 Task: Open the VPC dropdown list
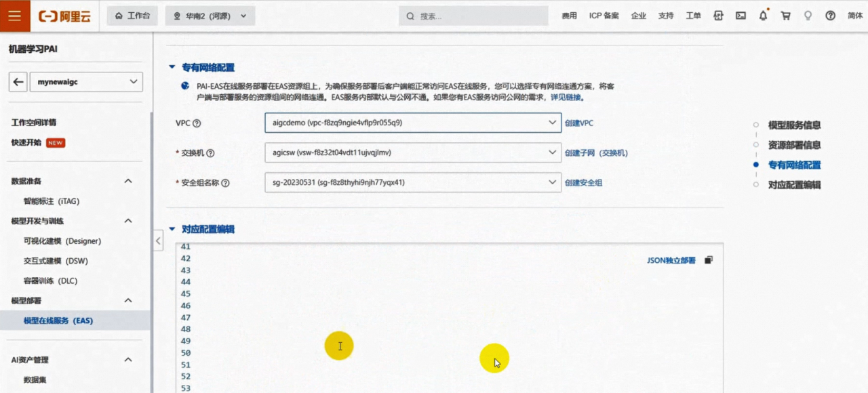pyautogui.click(x=551, y=123)
